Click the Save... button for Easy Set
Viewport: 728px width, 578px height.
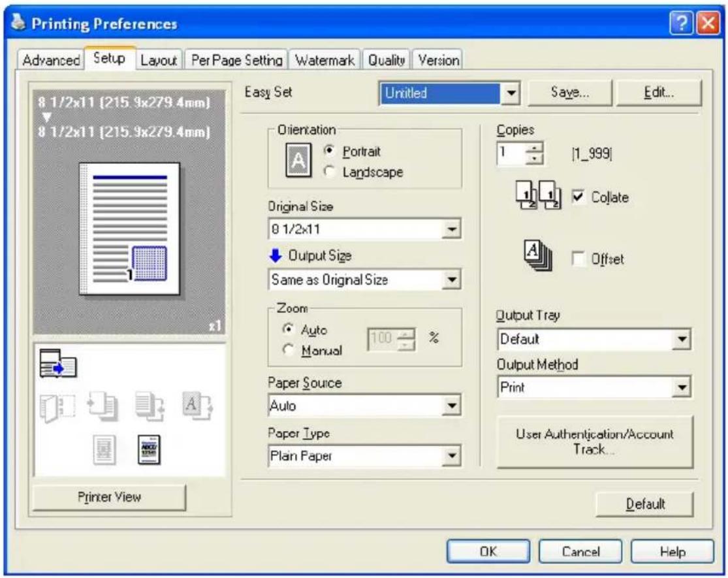coord(570,93)
